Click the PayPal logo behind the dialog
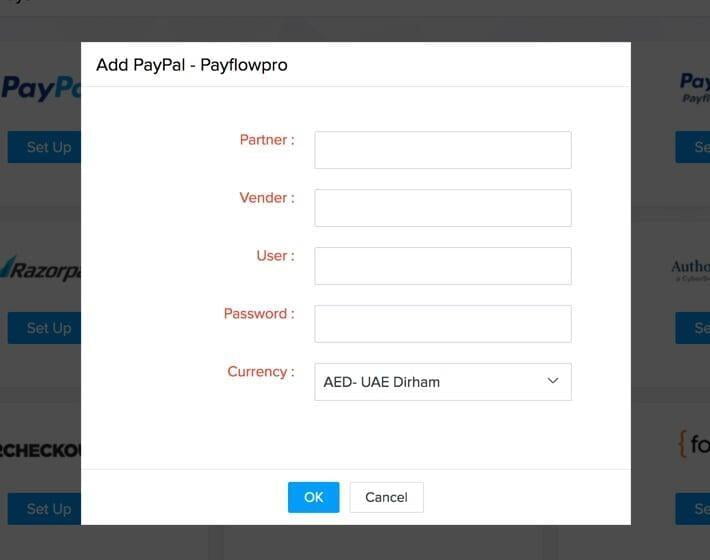The height and width of the screenshot is (560, 710). pos(41,87)
